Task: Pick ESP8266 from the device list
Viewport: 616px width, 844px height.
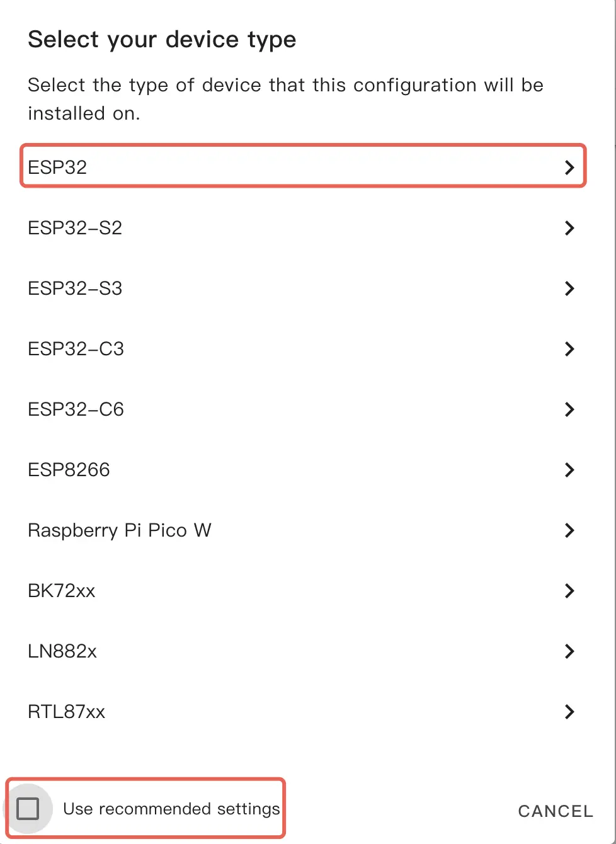Action: pos(69,470)
